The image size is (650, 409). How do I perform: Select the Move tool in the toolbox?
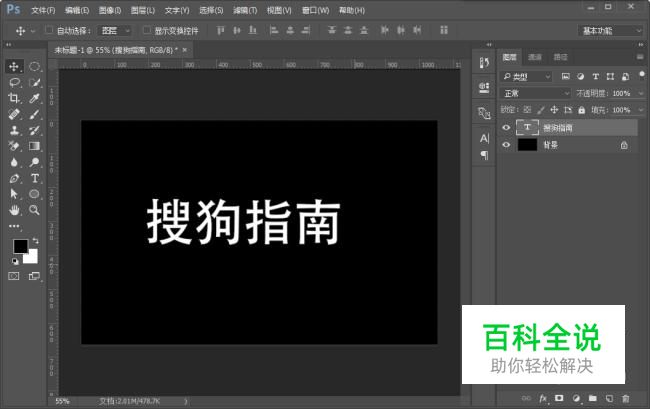[x=14, y=66]
